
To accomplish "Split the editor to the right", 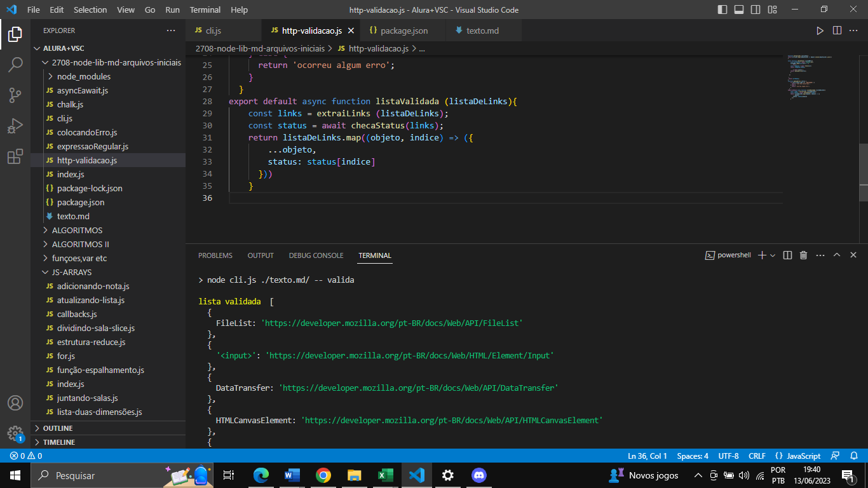I will click(x=837, y=30).
